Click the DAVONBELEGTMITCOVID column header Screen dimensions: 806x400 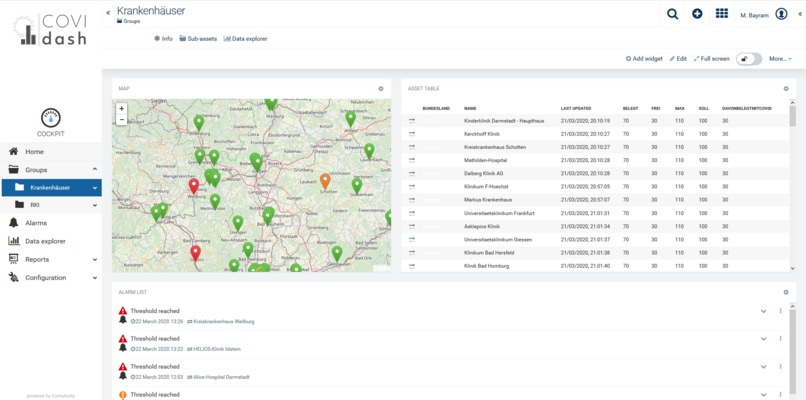(x=746, y=108)
